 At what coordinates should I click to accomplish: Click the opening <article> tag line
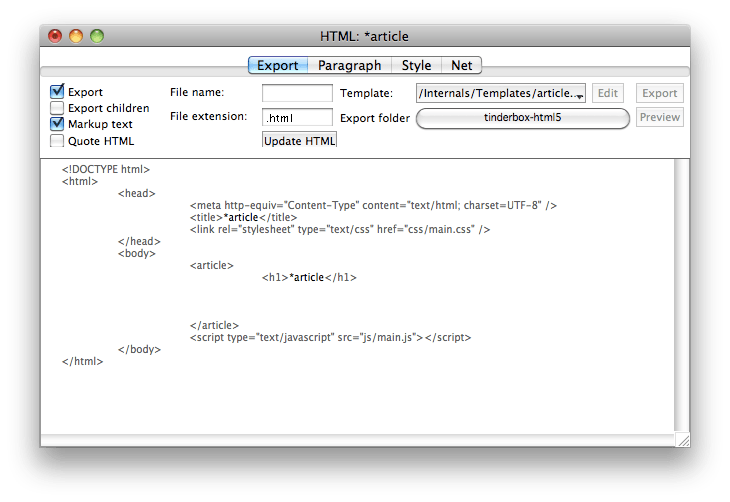pos(211,265)
